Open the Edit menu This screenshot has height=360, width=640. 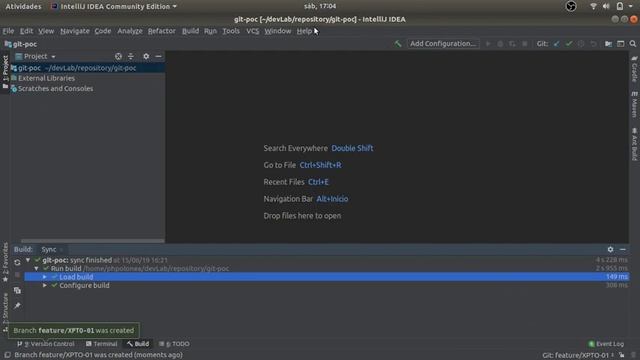(26, 31)
